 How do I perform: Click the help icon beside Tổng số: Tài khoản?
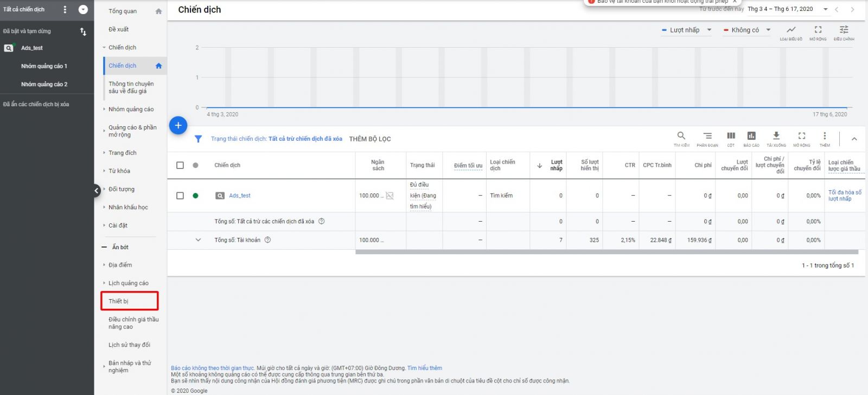[x=267, y=240]
